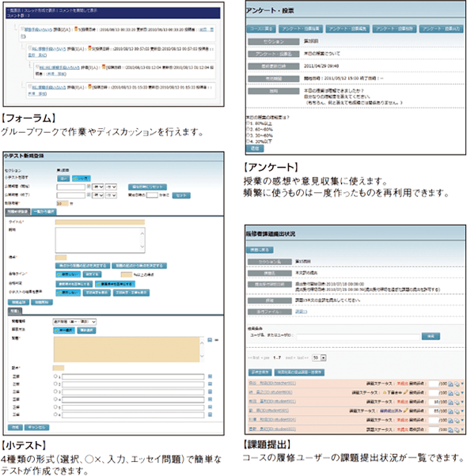Click document icon in student005 submission row

450,411
